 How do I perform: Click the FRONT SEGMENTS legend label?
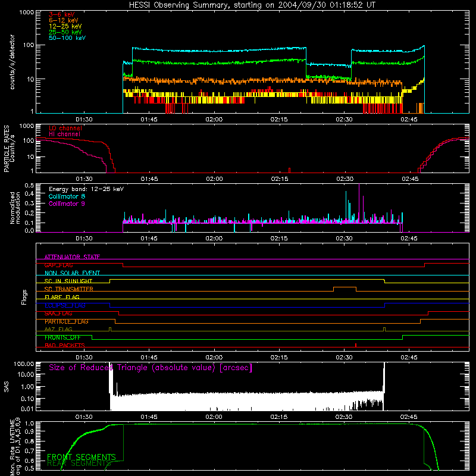point(82,457)
